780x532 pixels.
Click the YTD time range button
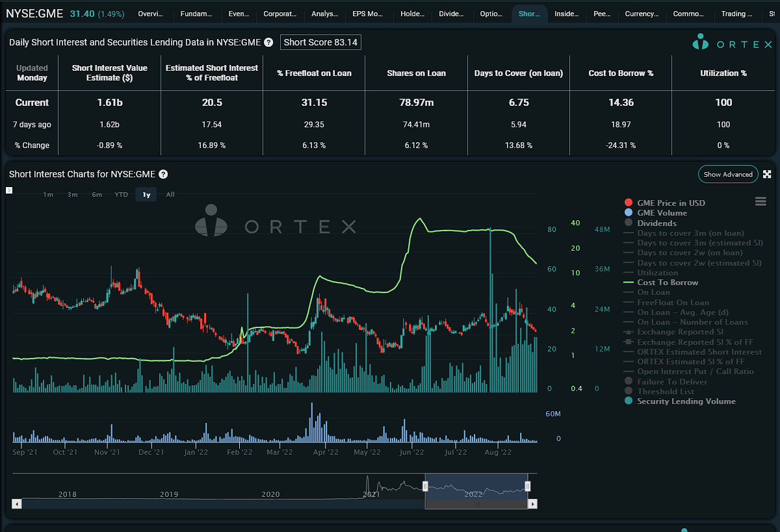[121, 194]
